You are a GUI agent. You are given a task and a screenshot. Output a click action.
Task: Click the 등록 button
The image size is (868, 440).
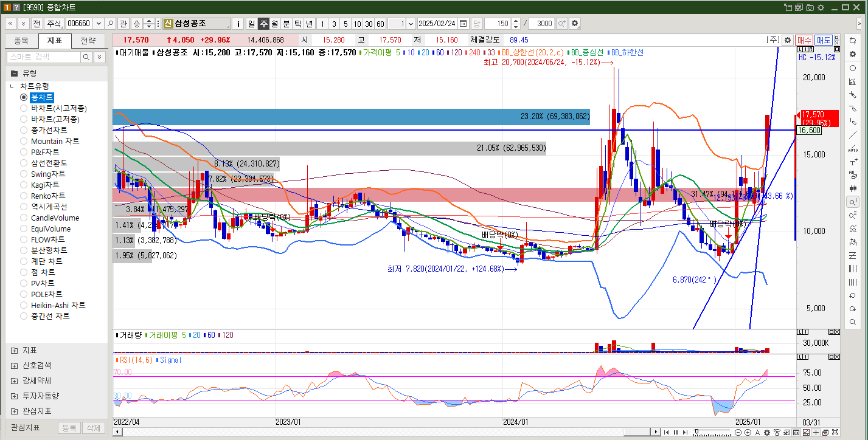69,428
